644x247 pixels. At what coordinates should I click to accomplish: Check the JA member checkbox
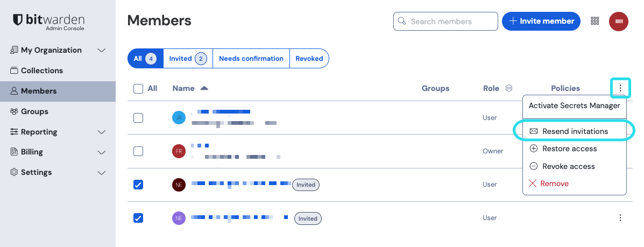click(138, 118)
